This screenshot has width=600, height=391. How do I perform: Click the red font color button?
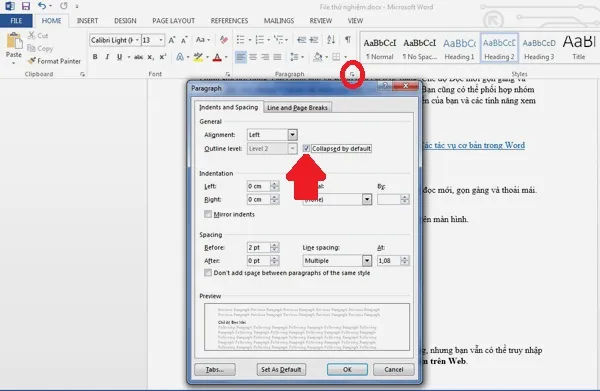(x=217, y=57)
